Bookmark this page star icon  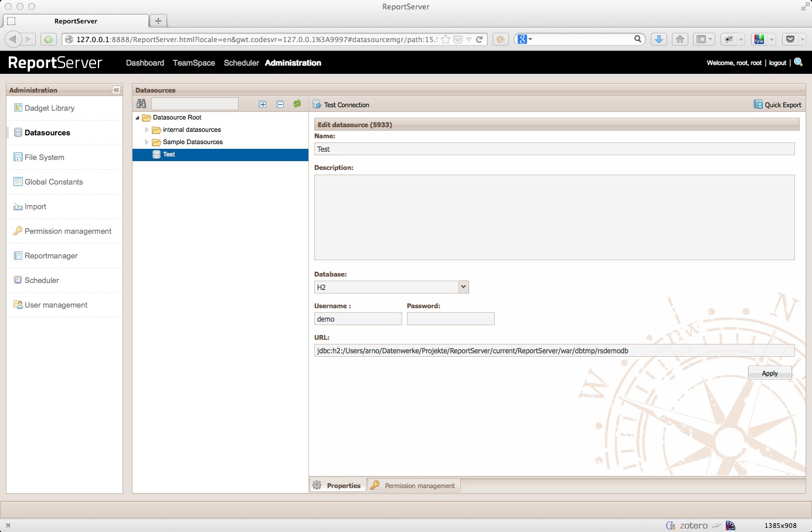point(446,39)
